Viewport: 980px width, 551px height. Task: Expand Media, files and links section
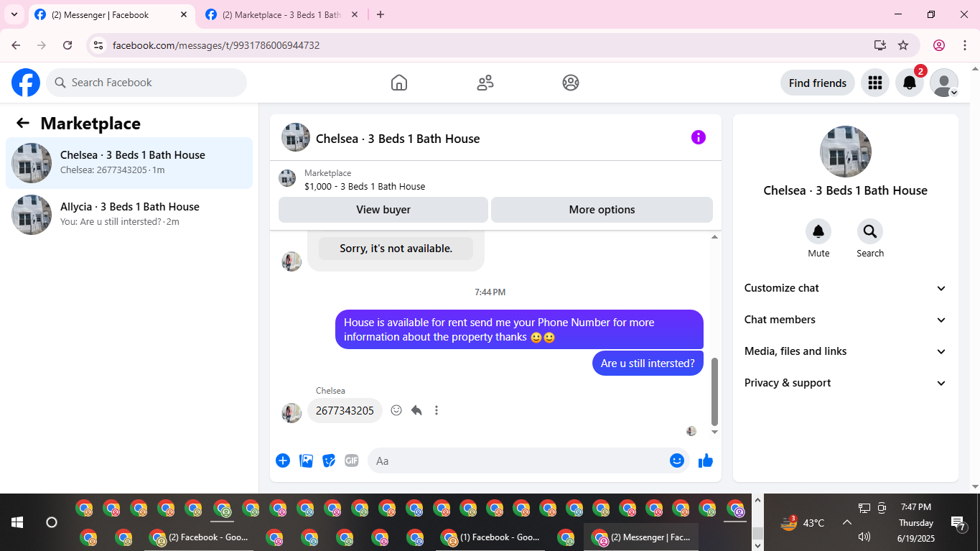pyautogui.click(x=846, y=351)
